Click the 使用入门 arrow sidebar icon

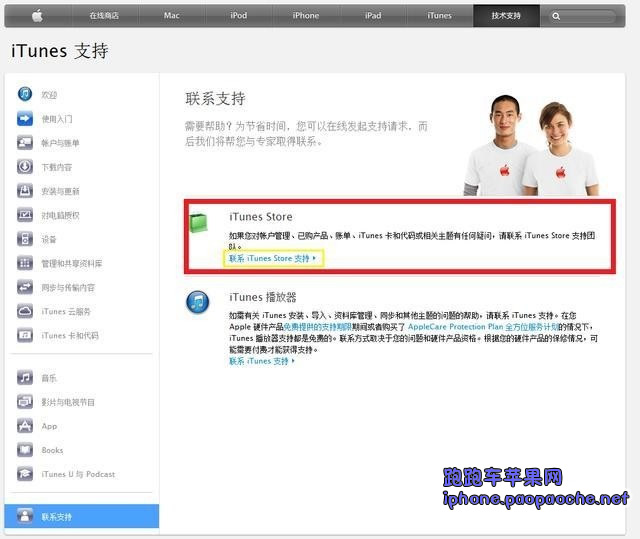25,119
